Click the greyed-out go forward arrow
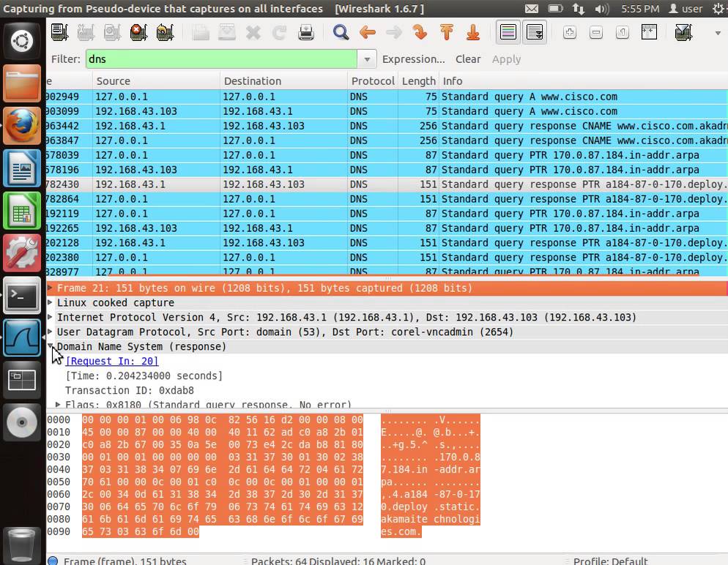The width and height of the screenshot is (728, 565). click(x=394, y=32)
